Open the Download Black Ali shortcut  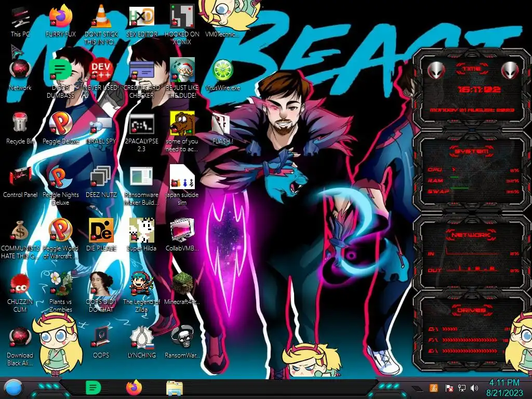point(20,347)
